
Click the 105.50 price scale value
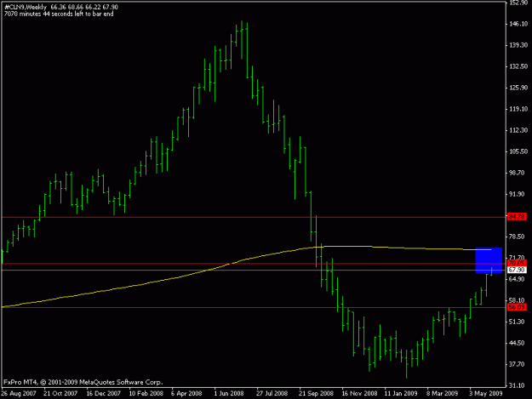(x=518, y=151)
